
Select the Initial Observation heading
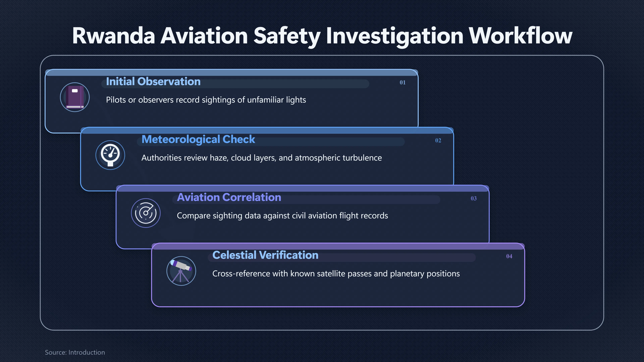coord(153,81)
